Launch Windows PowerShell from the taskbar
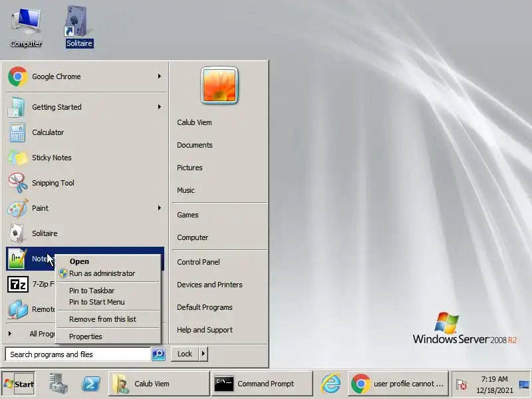This screenshot has height=399, width=532. 90,384
